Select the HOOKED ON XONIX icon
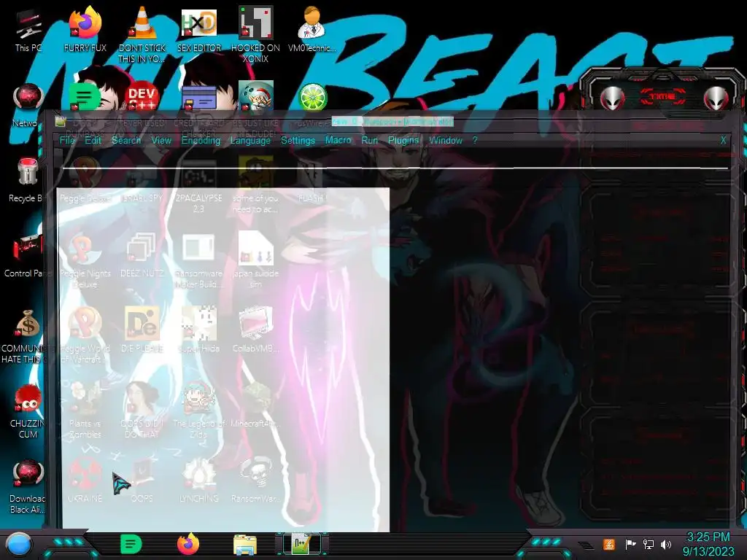Screen dimensions: 747x560 255,35
